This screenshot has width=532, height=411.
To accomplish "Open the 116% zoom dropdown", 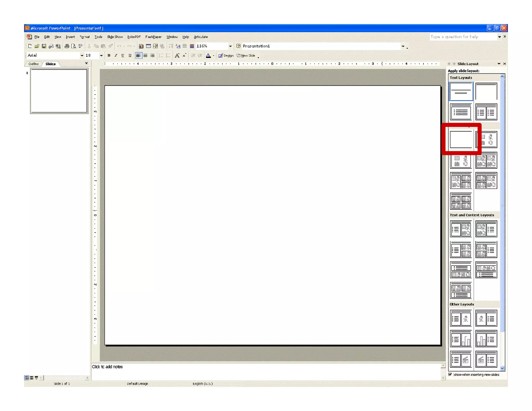I will click(x=230, y=46).
